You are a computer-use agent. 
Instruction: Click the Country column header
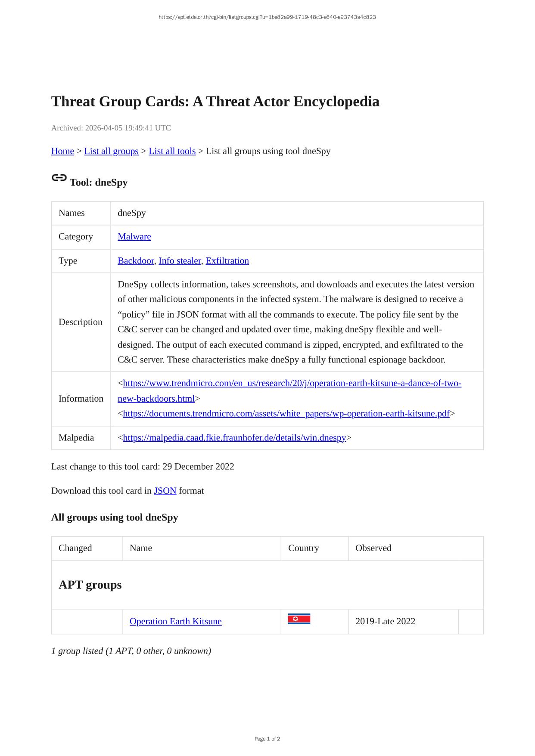click(x=303, y=548)
